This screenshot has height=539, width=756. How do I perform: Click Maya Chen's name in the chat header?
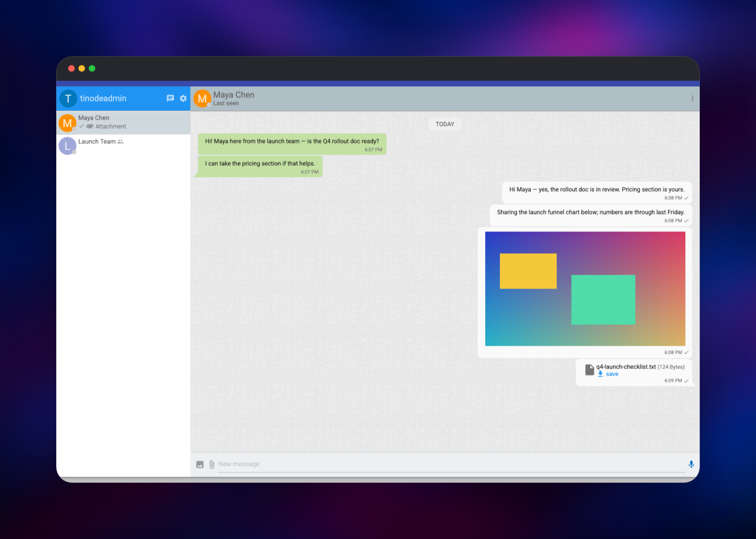tap(234, 94)
